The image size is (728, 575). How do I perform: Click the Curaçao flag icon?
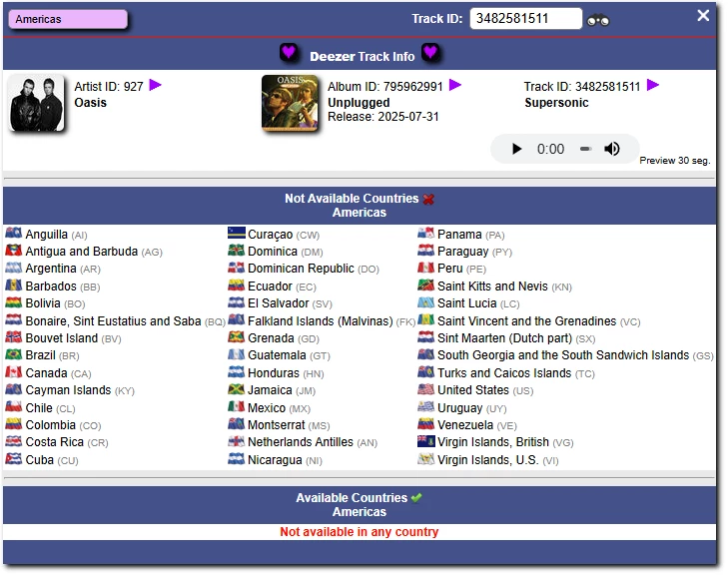[x=237, y=233]
